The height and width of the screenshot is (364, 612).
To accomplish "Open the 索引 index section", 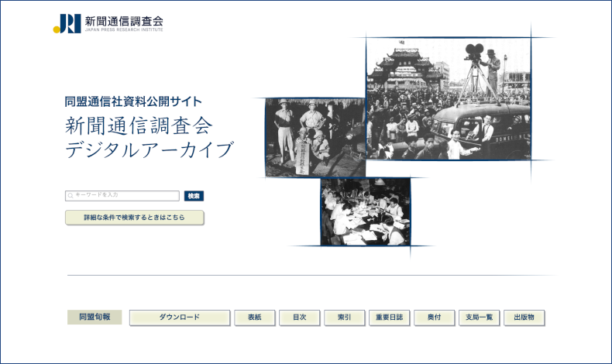I will [344, 318].
